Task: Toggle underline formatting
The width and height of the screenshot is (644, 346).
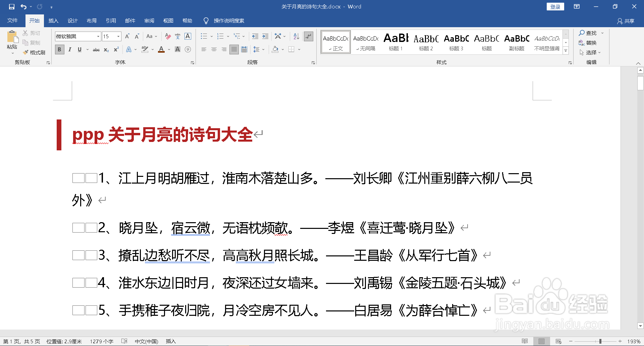Action: [x=79, y=49]
